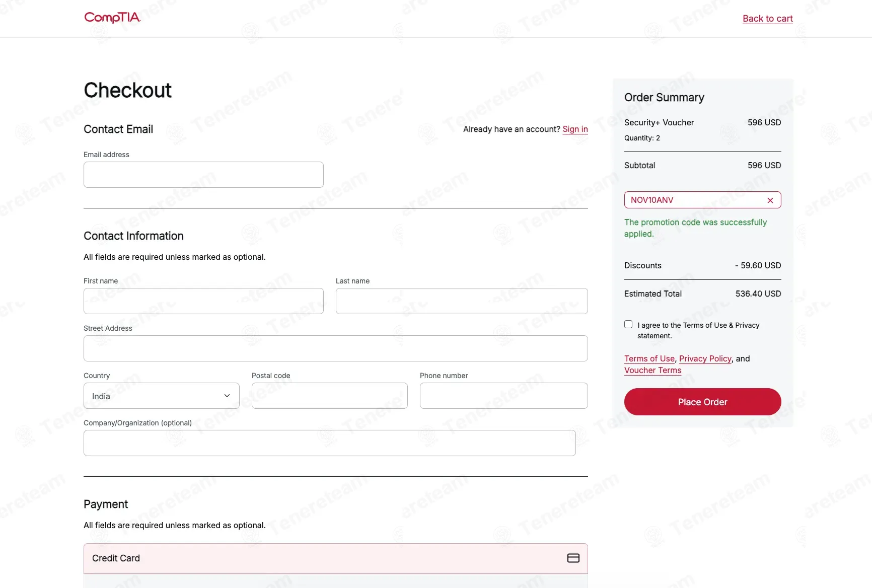Screen dimensions: 872x588
Task: Click the Back to cart link
Action: [767, 19]
